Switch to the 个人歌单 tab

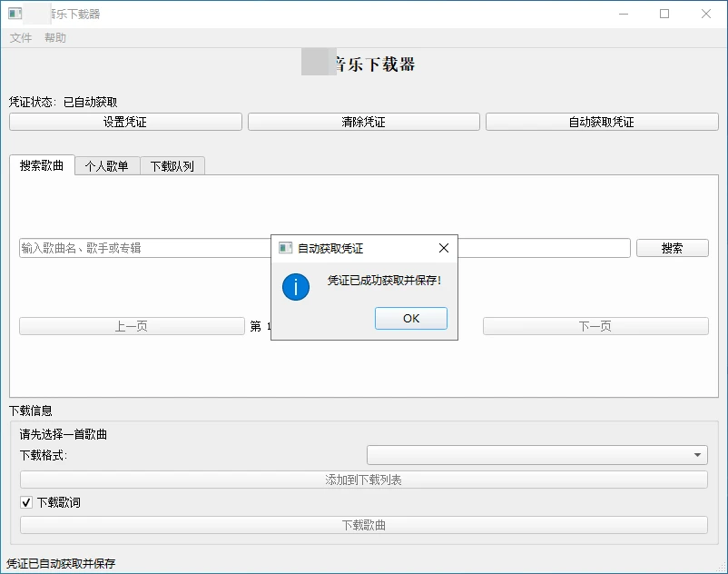click(107, 166)
